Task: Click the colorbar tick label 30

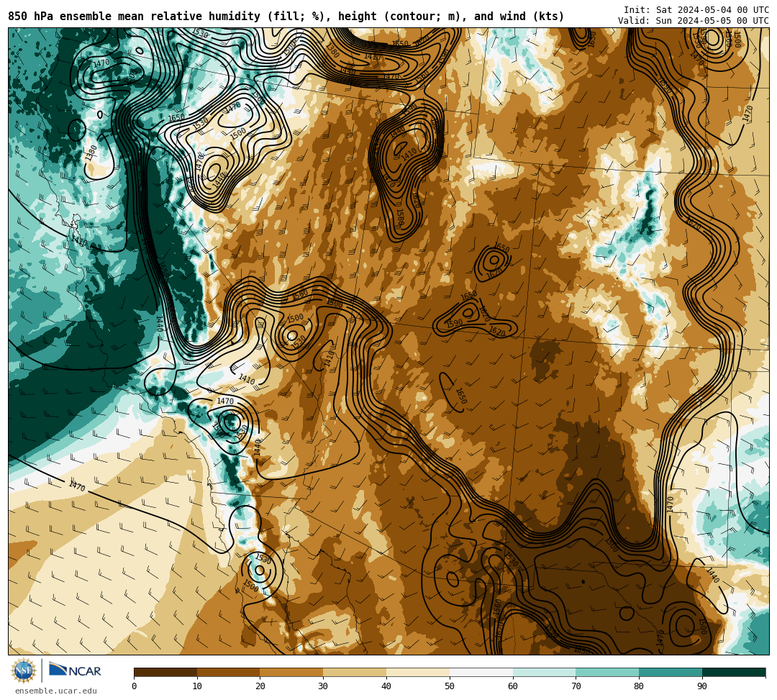Action: [324, 686]
